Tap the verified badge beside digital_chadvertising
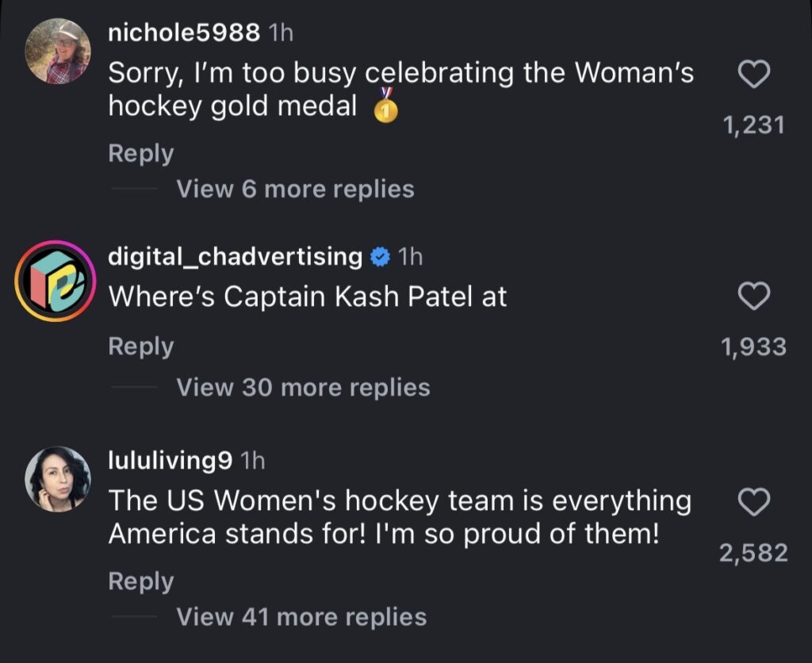Viewport: 812px width, 663px height. tap(380, 256)
